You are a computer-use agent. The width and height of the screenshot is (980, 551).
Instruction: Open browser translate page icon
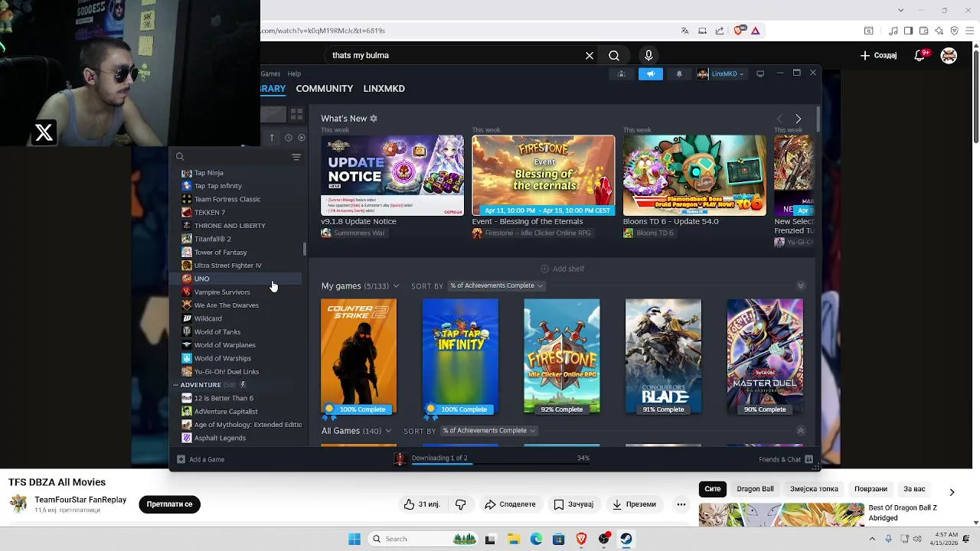(x=684, y=31)
